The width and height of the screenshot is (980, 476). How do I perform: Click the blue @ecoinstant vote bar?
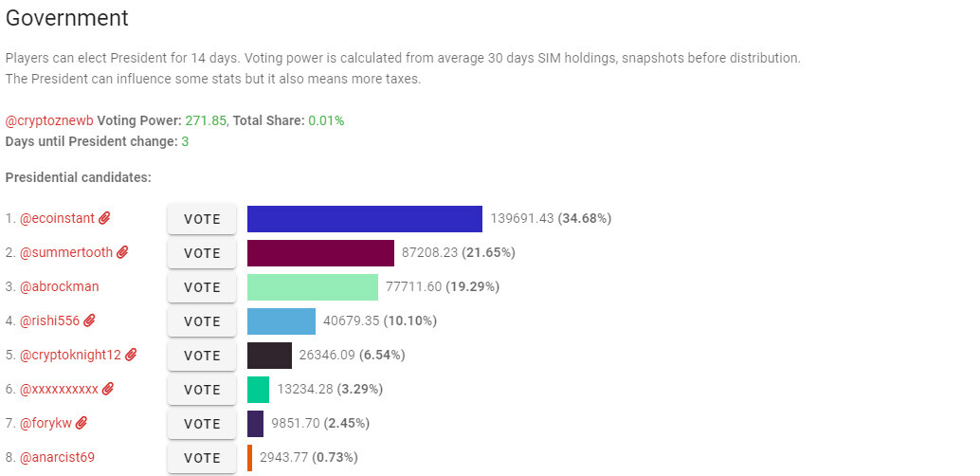click(x=365, y=219)
